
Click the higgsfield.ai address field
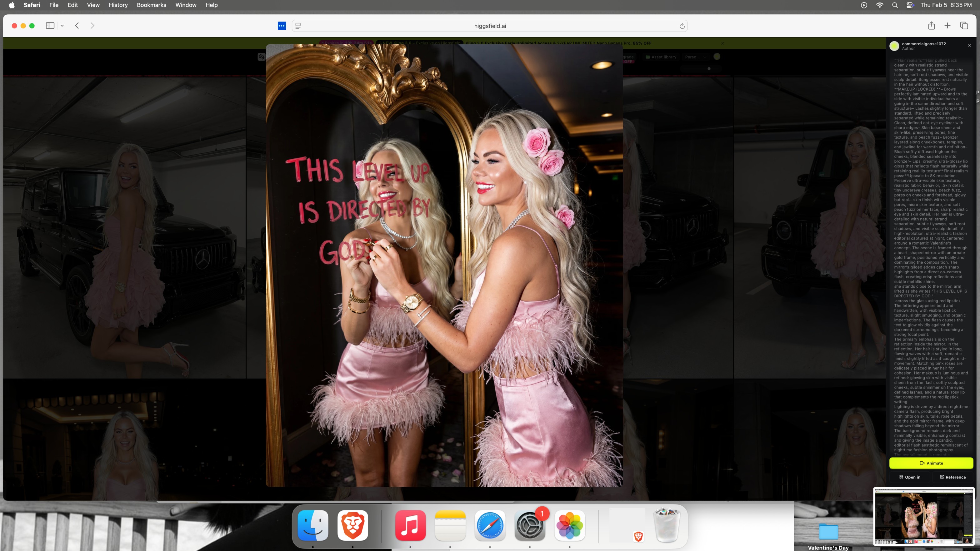point(490,26)
